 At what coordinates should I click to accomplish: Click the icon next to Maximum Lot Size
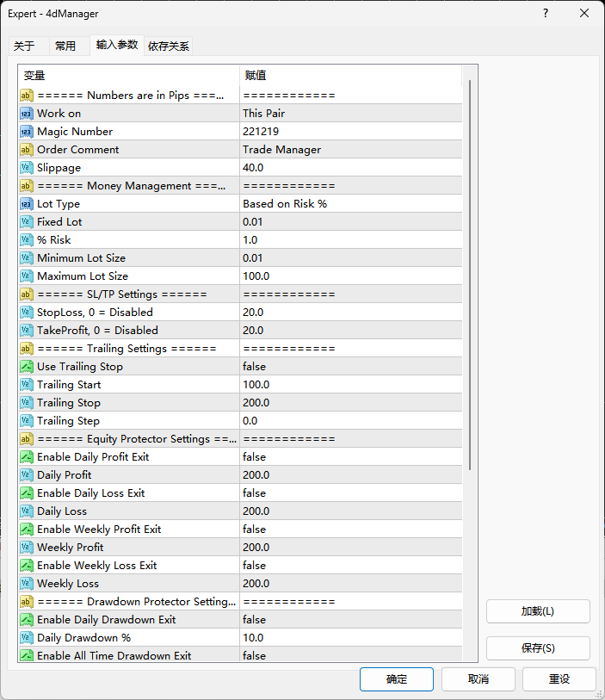27,276
